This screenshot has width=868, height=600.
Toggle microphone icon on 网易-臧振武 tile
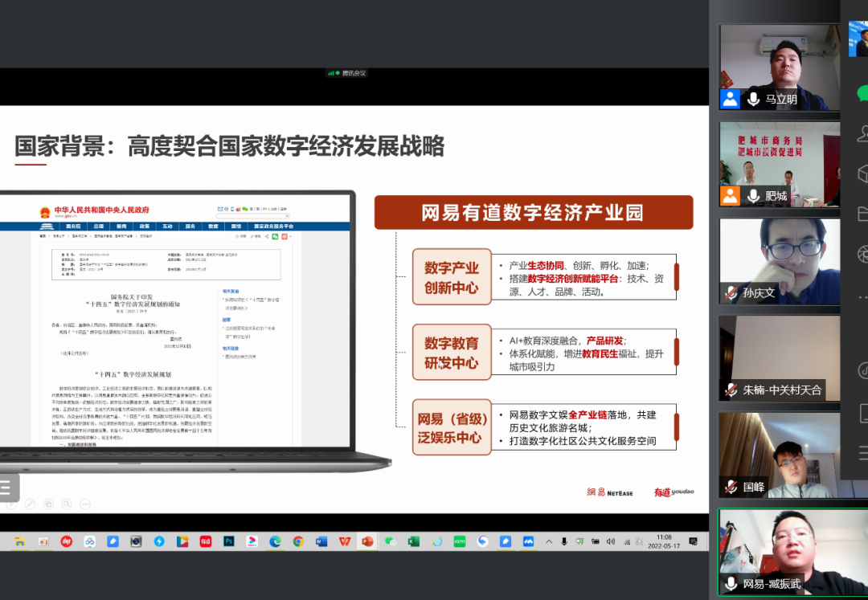pyautogui.click(x=731, y=583)
